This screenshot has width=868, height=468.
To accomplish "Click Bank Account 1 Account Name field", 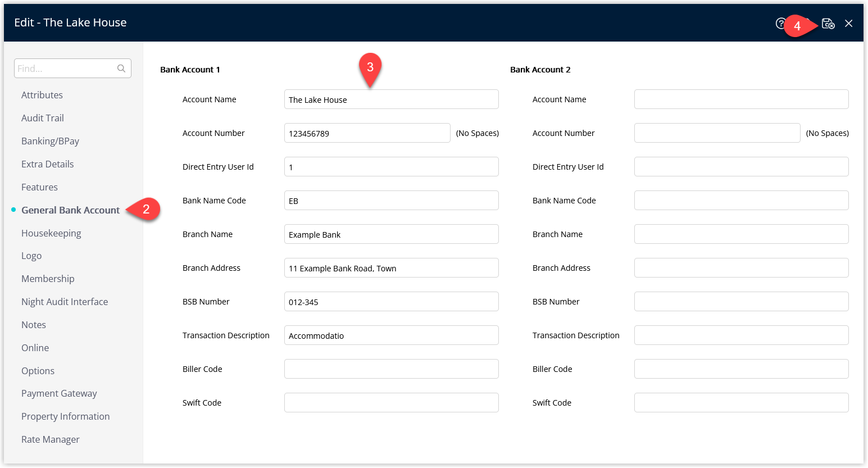I will click(392, 99).
